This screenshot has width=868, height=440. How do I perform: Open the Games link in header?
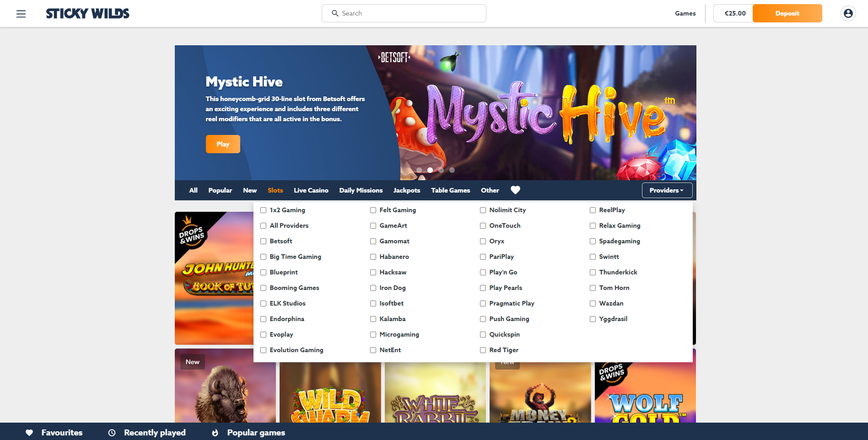[x=685, y=13]
